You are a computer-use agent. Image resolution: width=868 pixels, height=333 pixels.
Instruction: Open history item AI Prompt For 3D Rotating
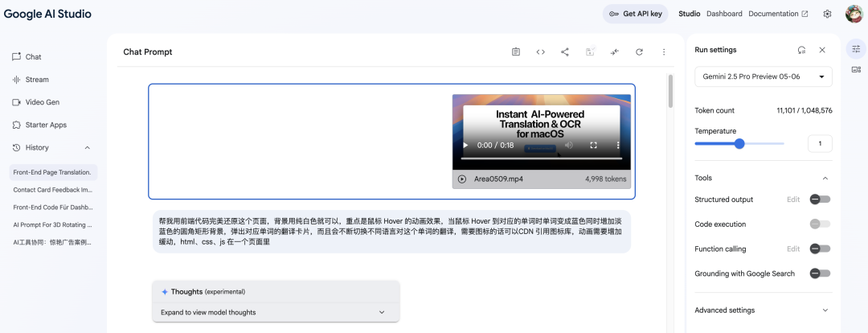tap(52, 225)
